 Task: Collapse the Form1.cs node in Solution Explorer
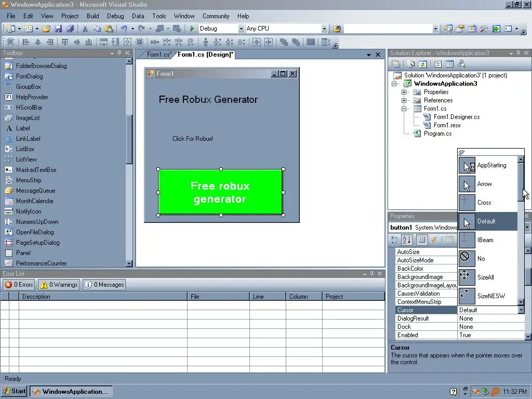[404, 109]
